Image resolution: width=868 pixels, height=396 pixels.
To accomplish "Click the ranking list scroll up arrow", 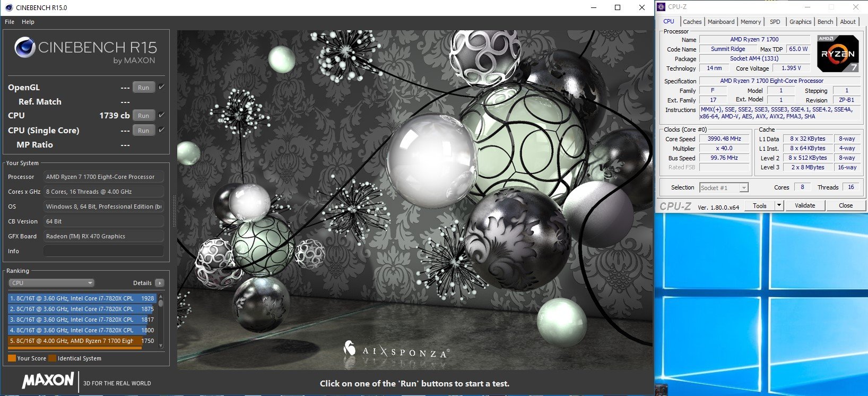I will tap(161, 297).
